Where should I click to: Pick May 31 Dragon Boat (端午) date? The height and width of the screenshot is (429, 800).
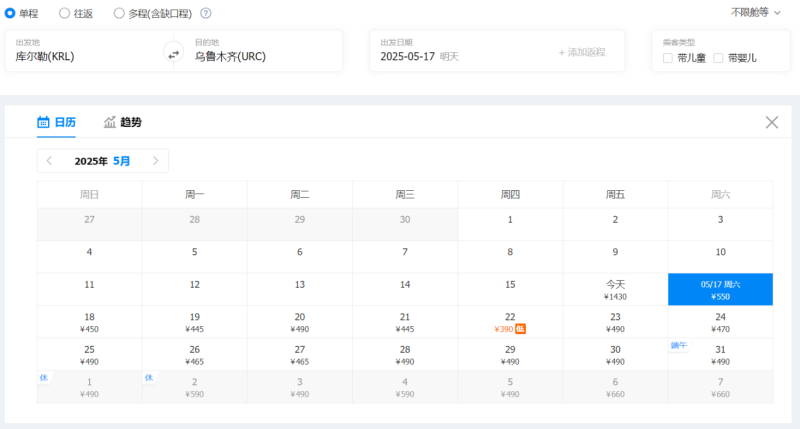tap(720, 355)
